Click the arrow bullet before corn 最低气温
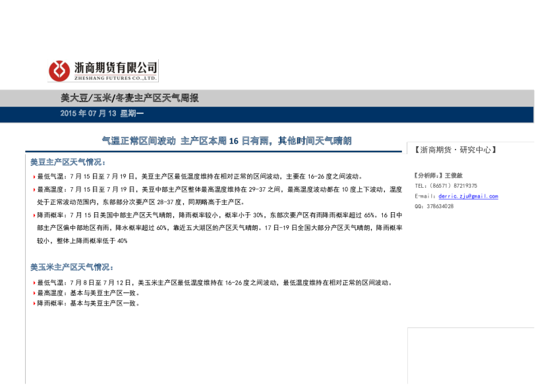The image size is (555, 392). coord(34,283)
